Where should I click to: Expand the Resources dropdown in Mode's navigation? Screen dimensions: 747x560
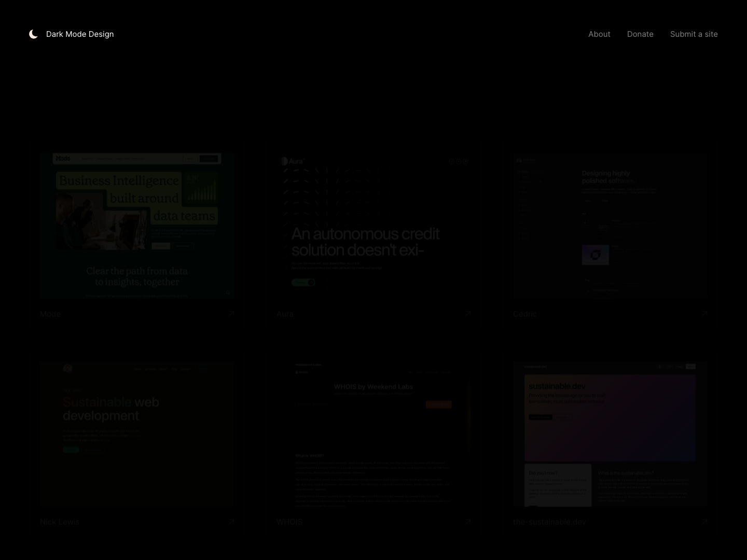[138, 159]
